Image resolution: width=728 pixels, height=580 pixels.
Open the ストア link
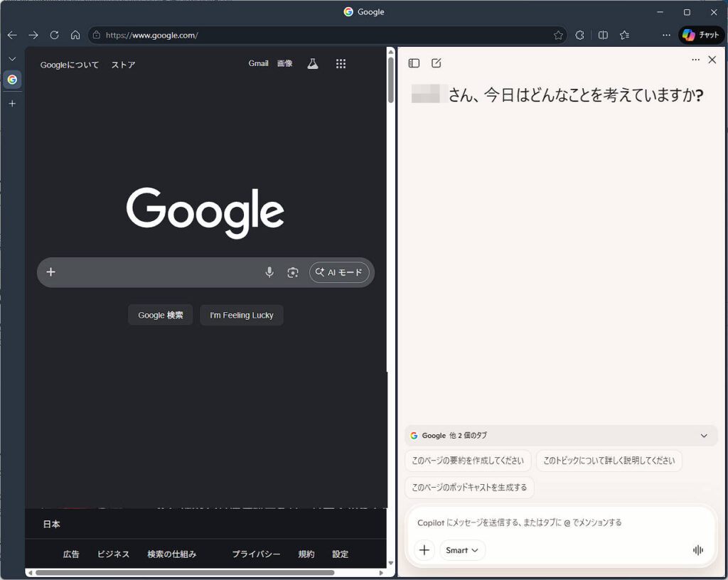tap(123, 65)
